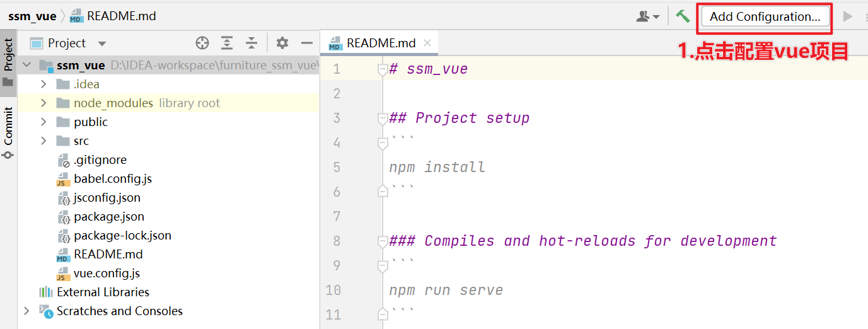Click the Expand All icon in Project panel
The image size is (868, 329).
point(227,43)
